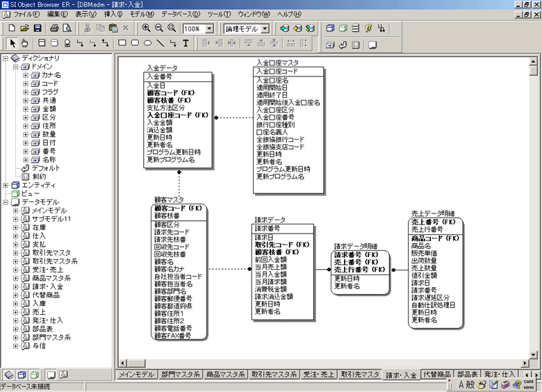Select the hand pan tool
The image size is (542, 392).
pyautogui.click(x=24, y=43)
